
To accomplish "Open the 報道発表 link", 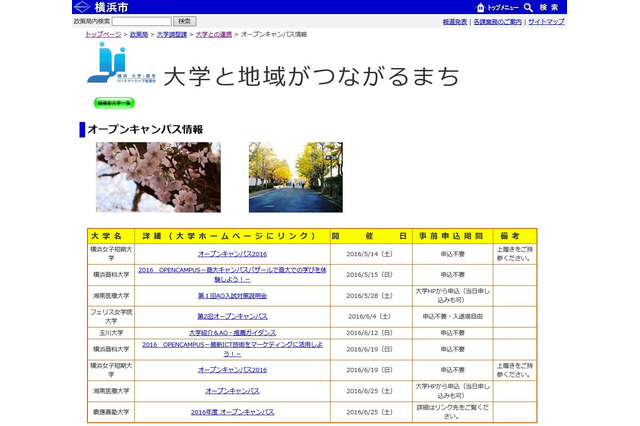I will (x=455, y=22).
